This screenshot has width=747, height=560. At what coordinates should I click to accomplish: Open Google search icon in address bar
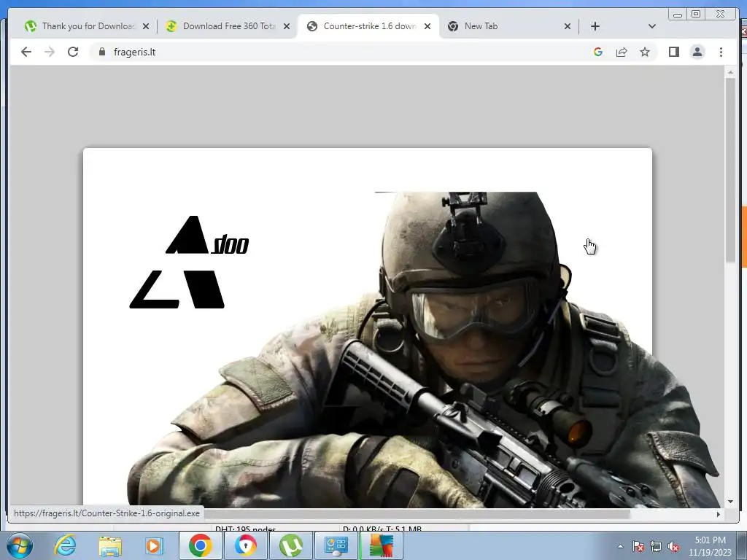pos(598,52)
